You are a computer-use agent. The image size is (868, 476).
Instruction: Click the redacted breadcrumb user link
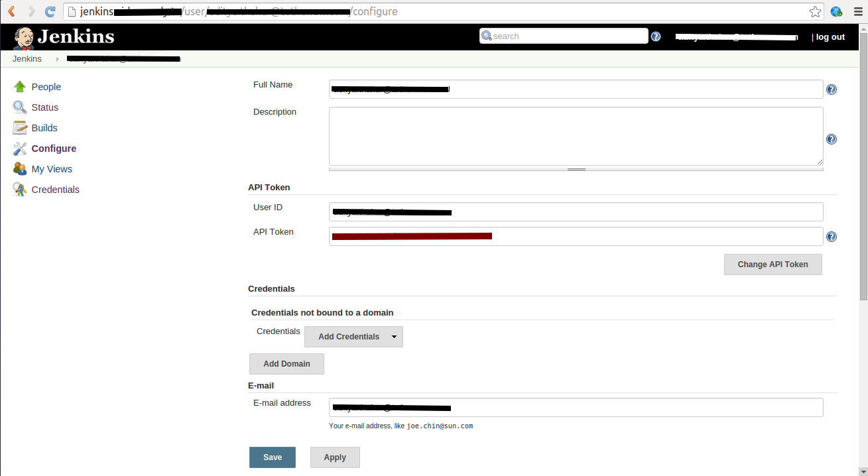124,59
